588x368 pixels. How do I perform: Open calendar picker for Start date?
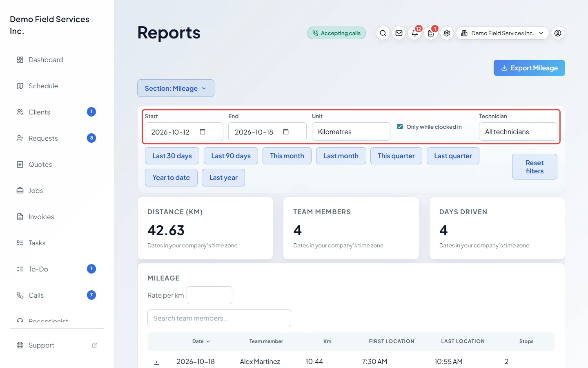click(x=203, y=132)
